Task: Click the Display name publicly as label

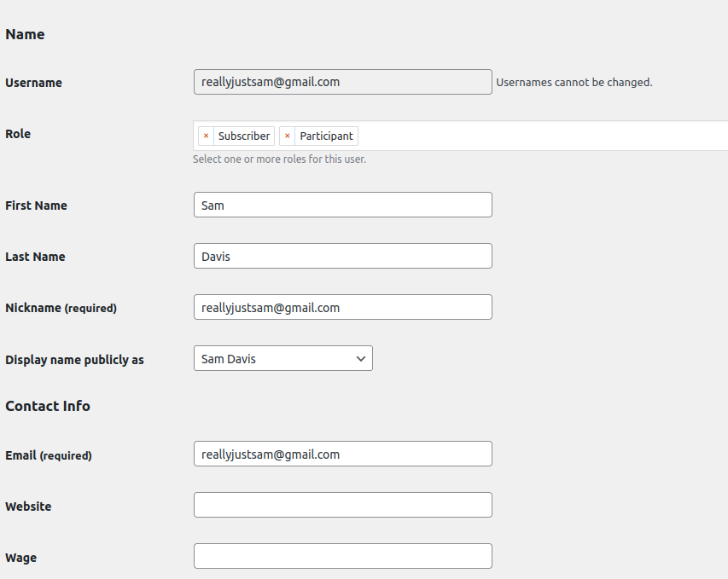Action: (74, 360)
